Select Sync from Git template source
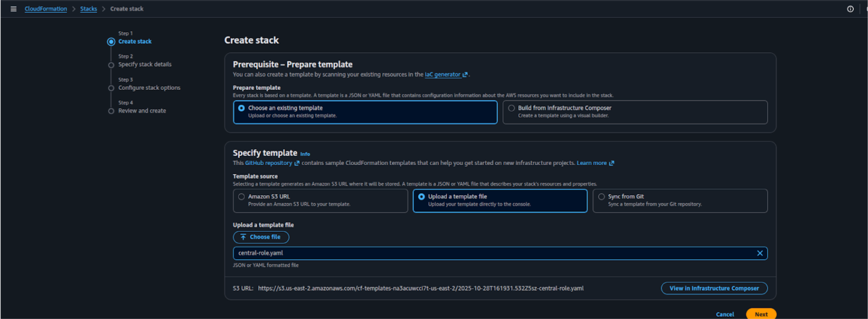This screenshot has height=319, width=868. pyautogui.click(x=601, y=197)
